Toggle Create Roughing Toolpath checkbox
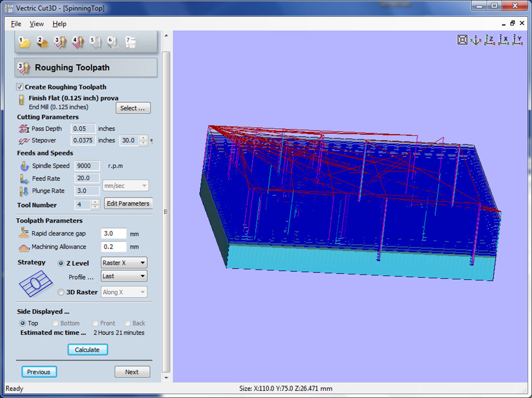 click(x=20, y=87)
